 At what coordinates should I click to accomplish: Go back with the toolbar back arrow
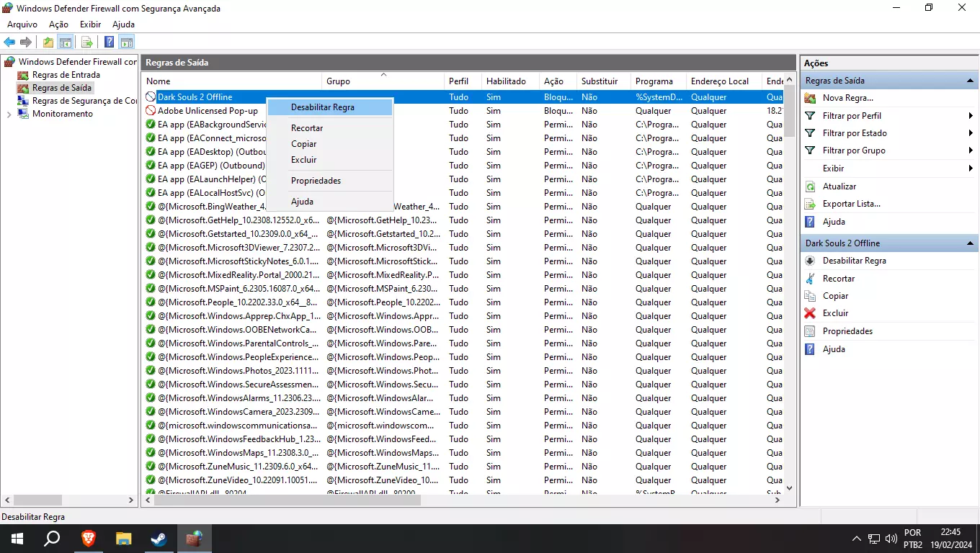pyautogui.click(x=9, y=42)
